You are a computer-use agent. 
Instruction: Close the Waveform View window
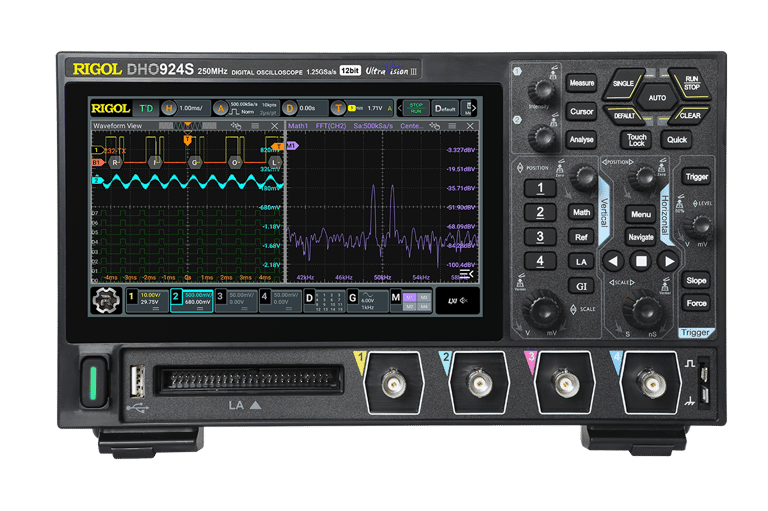[x=274, y=126]
